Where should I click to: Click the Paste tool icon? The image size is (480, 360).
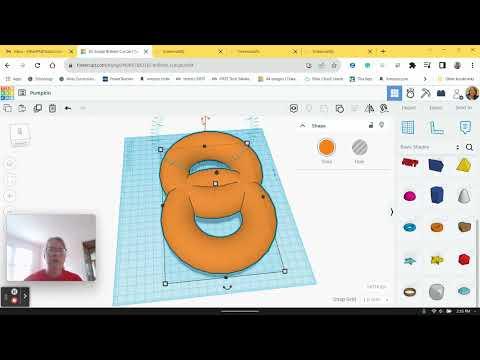point(22,108)
